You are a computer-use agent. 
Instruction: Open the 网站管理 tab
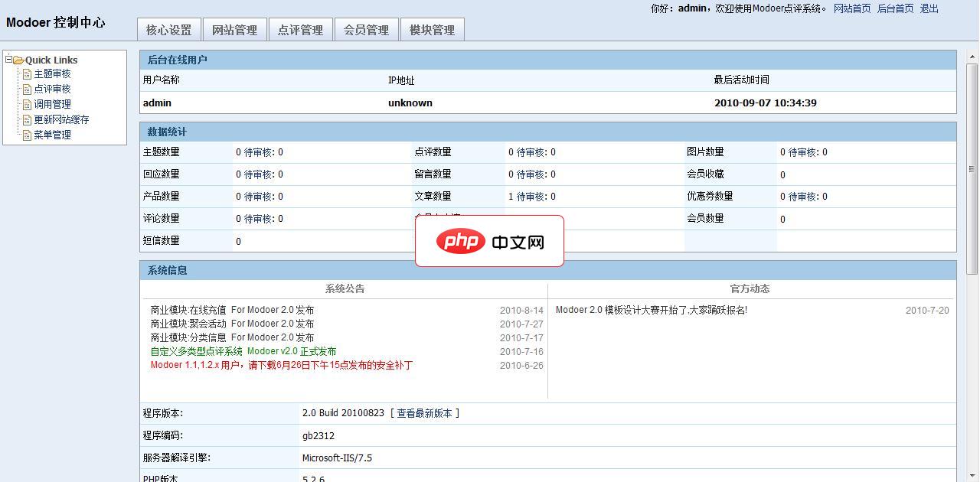234,29
